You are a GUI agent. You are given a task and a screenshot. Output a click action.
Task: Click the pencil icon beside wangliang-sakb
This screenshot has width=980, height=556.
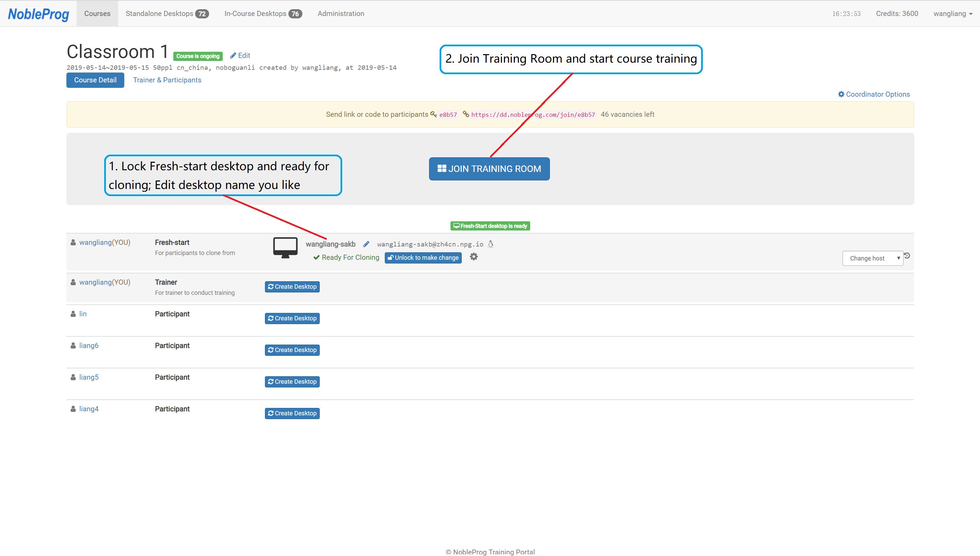coord(366,244)
